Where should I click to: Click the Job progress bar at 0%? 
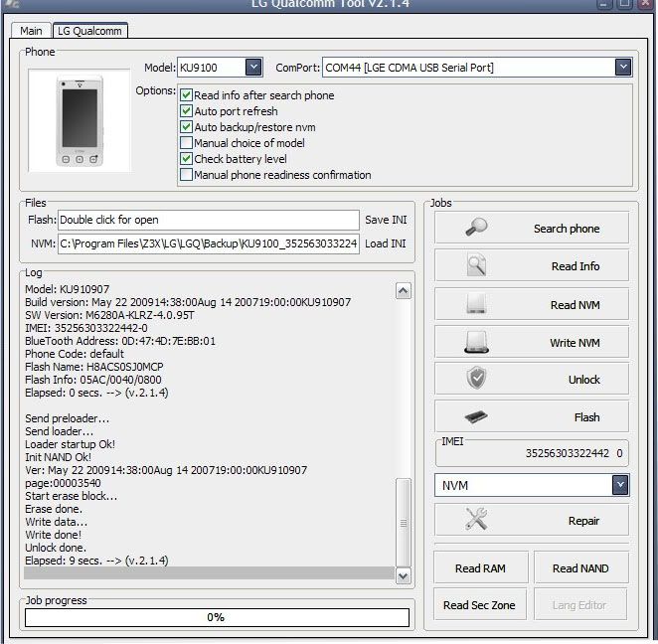coord(217,617)
